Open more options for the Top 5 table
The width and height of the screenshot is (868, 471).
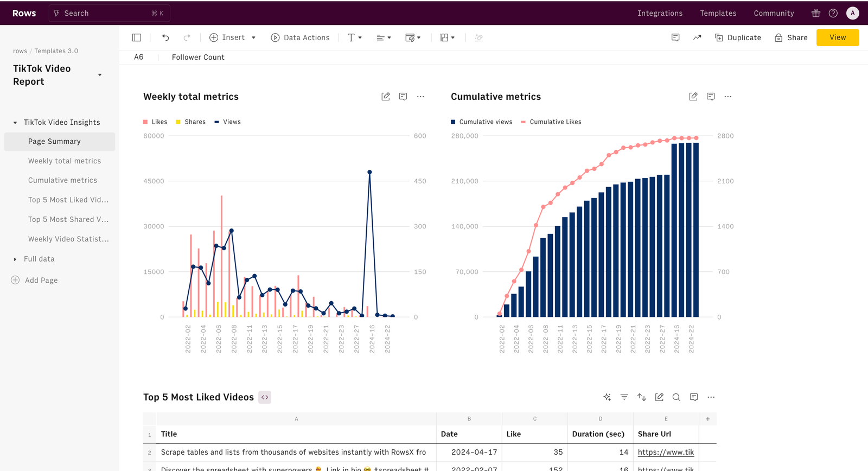[711, 397]
